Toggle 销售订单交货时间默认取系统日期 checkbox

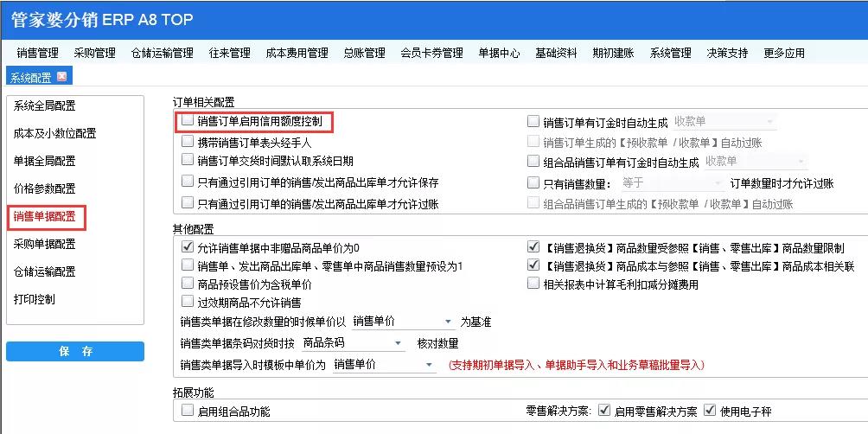[x=188, y=161]
